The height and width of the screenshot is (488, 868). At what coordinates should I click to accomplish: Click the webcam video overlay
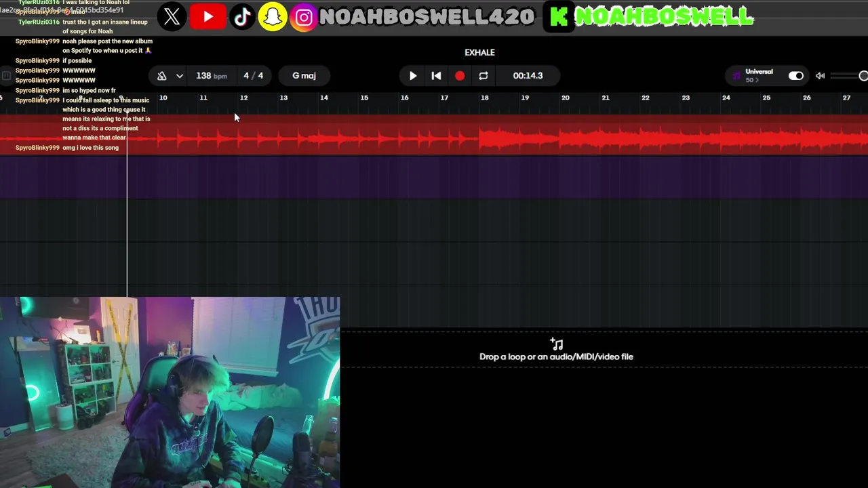[170, 392]
